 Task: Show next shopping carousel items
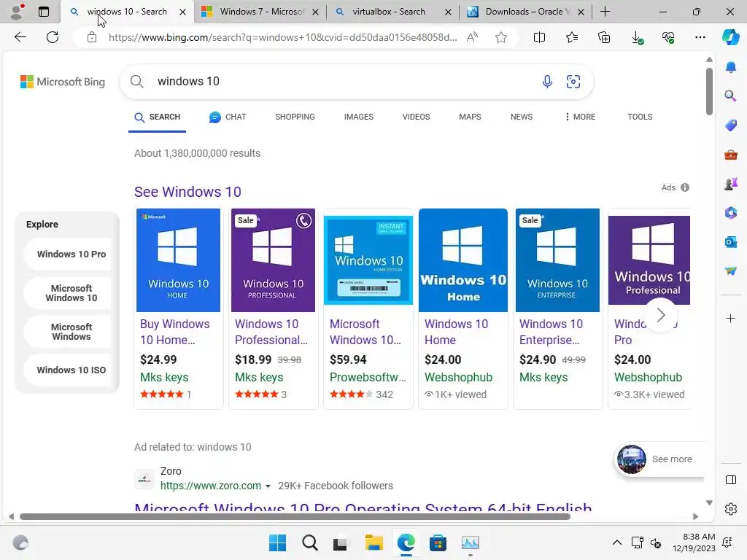tap(661, 315)
